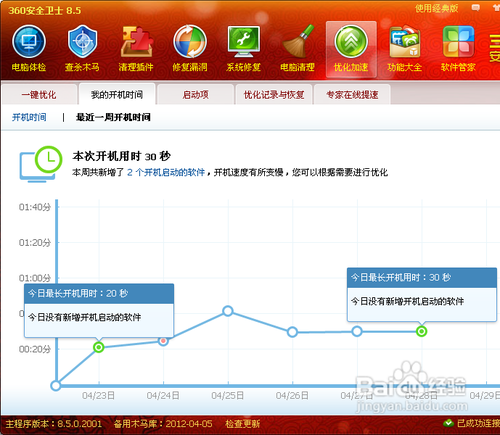This screenshot has height=435, width=500.
Task: Click the chart origin data point
Action: tap(56, 386)
